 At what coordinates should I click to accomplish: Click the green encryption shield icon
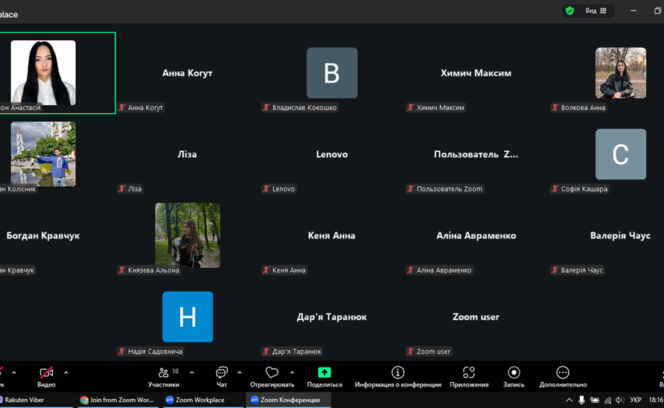570,11
